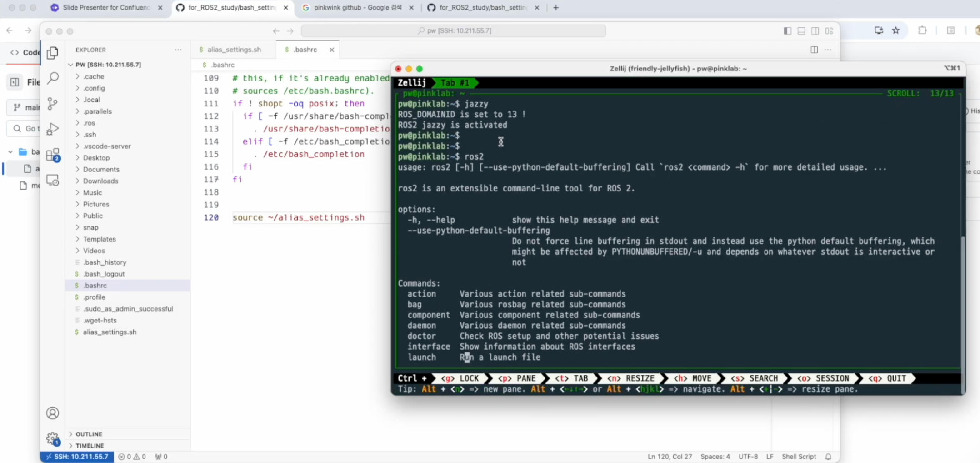Expand the Downloads folder
980x463 pixels.
tap(100, 181)
